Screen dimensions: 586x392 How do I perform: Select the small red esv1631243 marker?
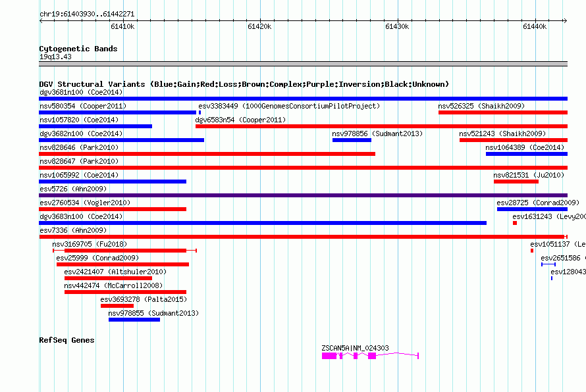pyautogui.click(x=515, y=223)
